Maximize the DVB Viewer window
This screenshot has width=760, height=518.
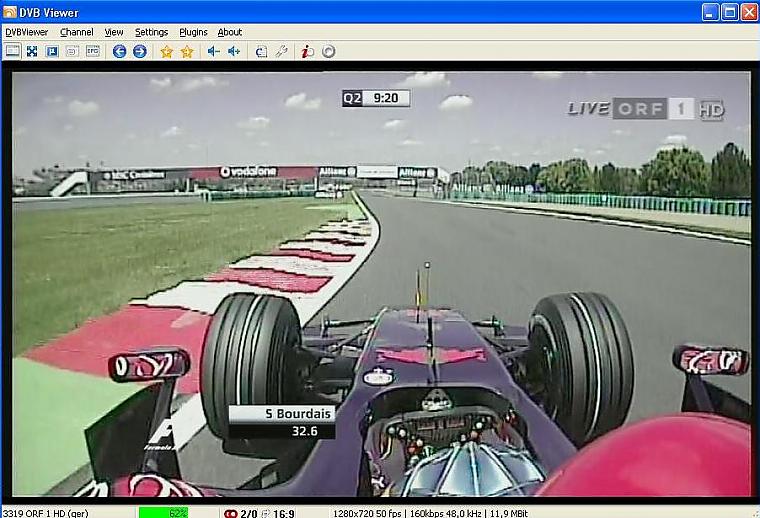[x=730, y=12]
